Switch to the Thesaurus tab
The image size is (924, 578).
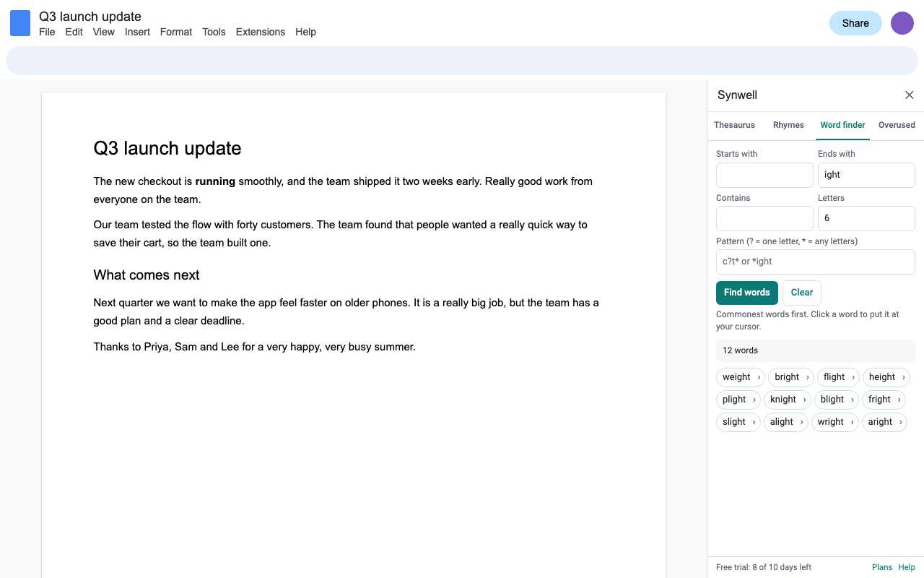pos(734,125)
